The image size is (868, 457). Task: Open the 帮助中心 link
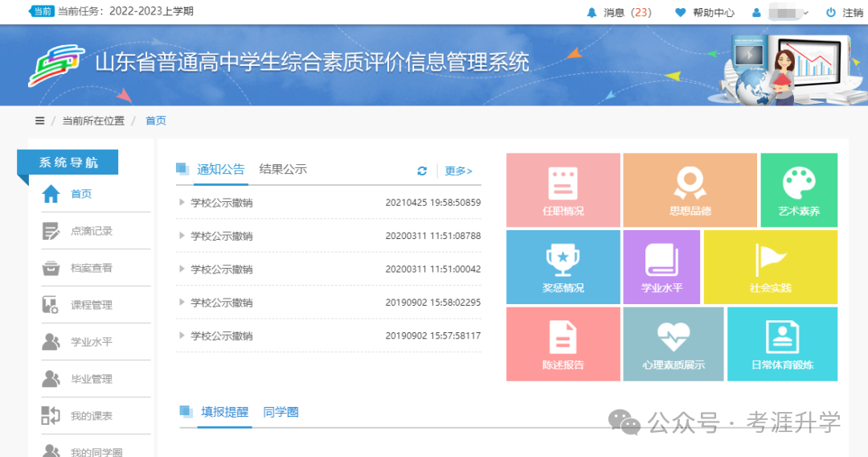714,12
